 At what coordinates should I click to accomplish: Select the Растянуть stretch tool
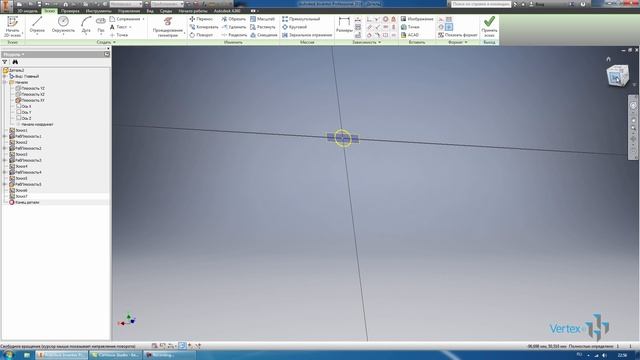pyautogui.click(x=263, y=27)
